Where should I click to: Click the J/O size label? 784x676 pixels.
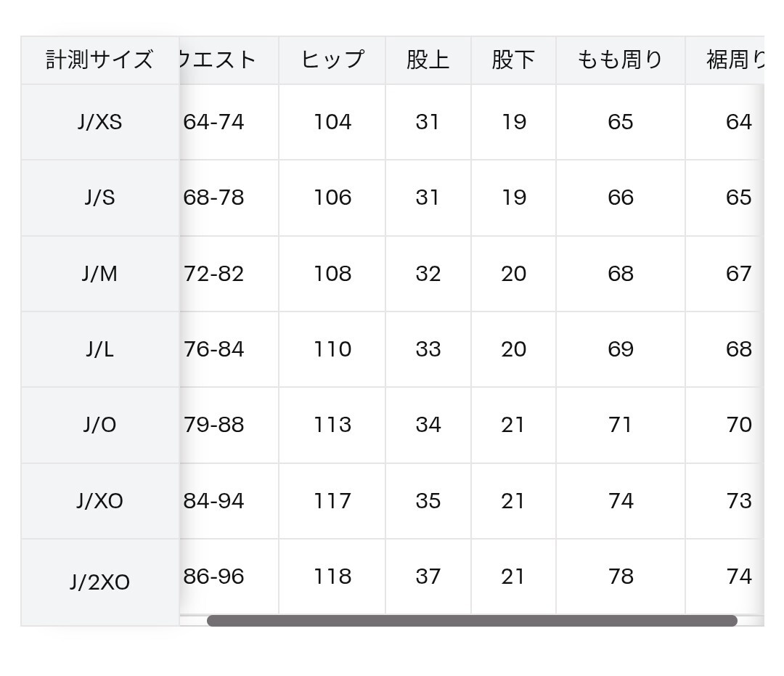(100, 425)
